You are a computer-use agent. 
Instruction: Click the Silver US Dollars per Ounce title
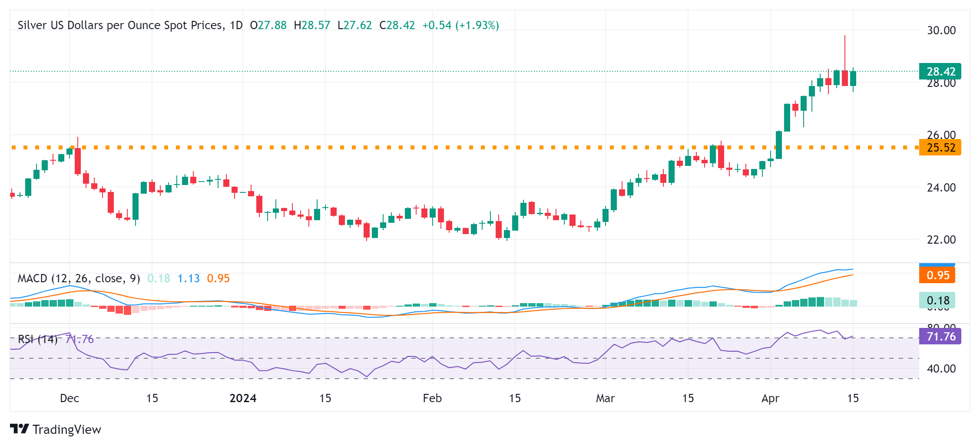click(120, 25)
